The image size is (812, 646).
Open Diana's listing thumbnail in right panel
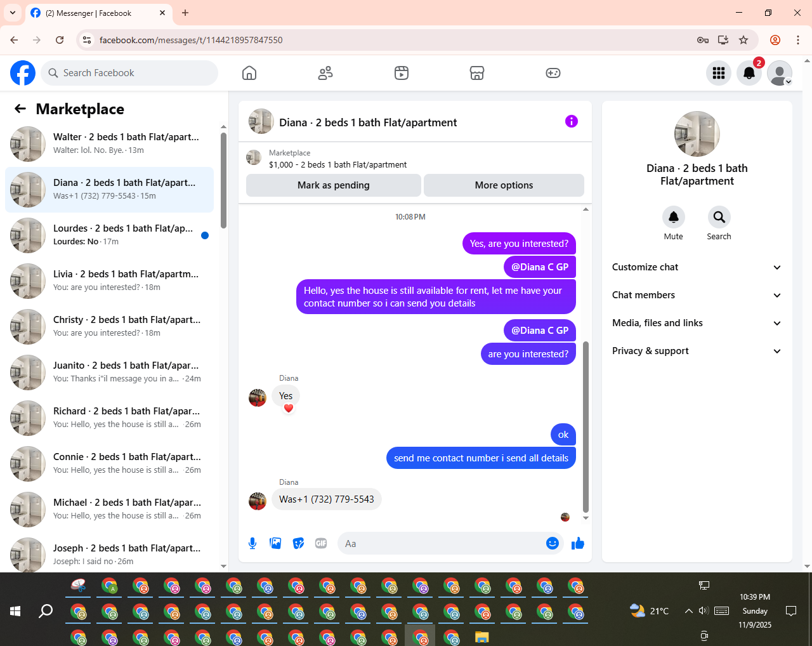(x=697, y=134)
